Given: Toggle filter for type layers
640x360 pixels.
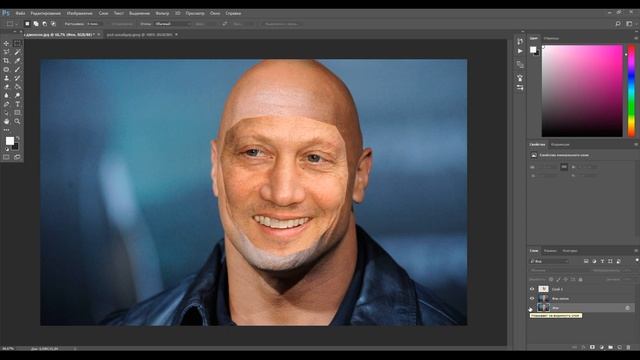Looking at the screenshot, I should pyautogui.click(x=602, y=261).
